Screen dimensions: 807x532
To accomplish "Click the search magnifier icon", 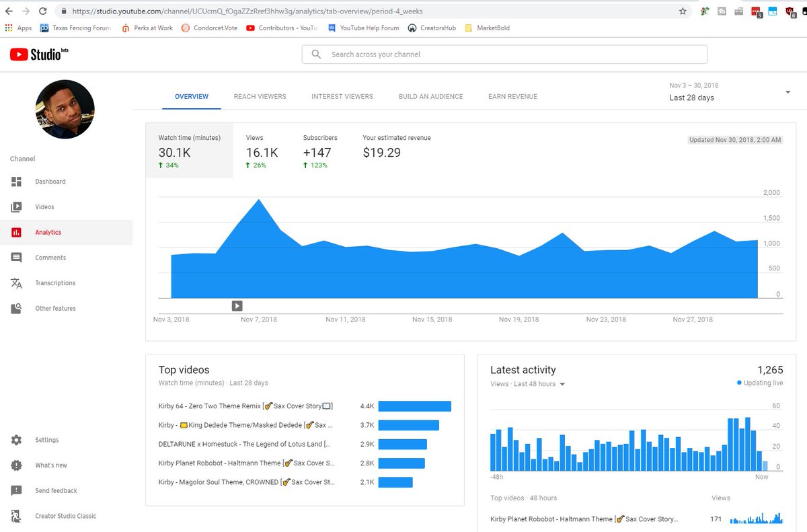I will pyautogui.click(x=316, y=54).
